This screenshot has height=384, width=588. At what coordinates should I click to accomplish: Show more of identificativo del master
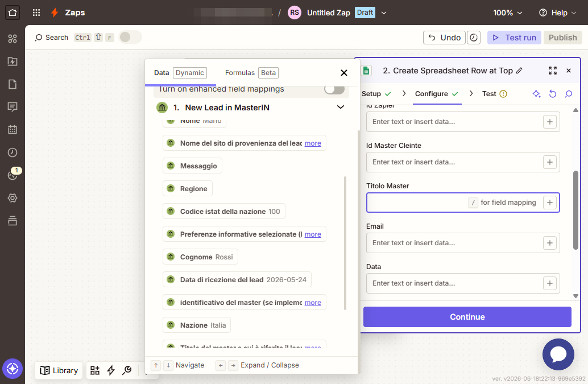click(313, 303)
